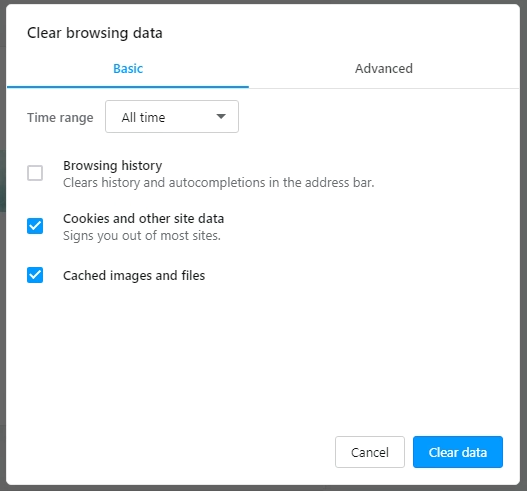Click the 'Clear browsing data' dialog title
Image resolution: width=527 pixels, height=491 pixels.
click(95, 33)
